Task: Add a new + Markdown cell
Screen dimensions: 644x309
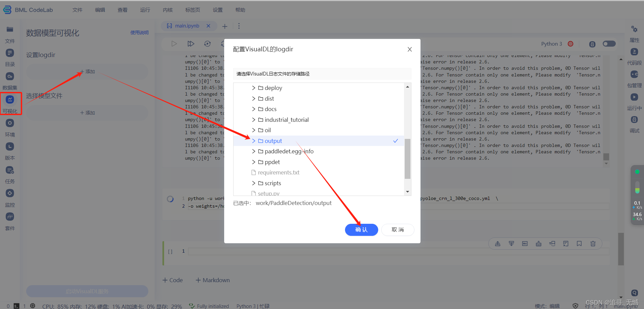Action: [x=213, y=280]
